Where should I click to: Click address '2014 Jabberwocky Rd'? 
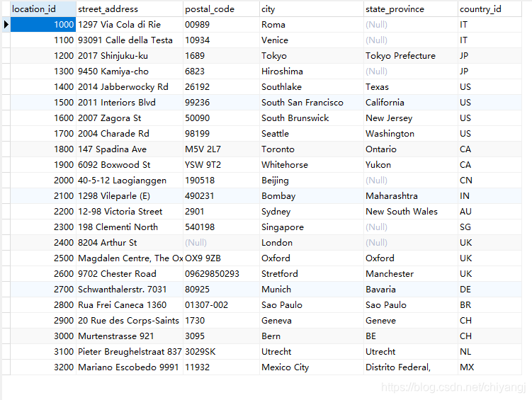coord(130,87)
